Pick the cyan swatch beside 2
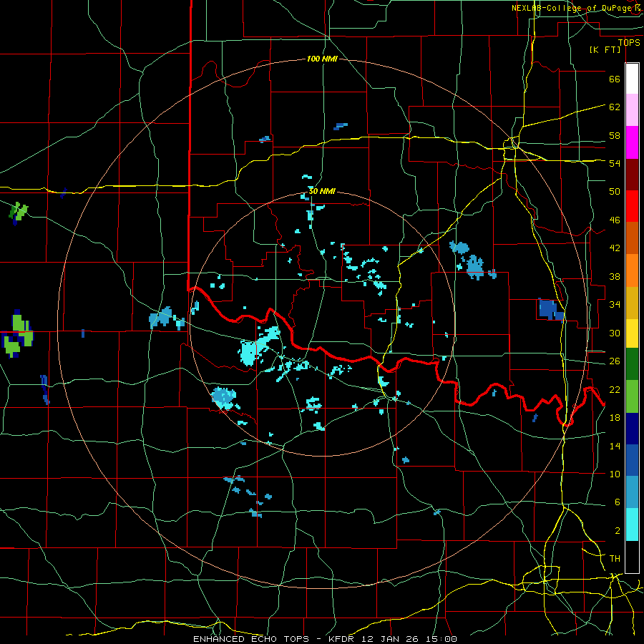This screenshot has width=644, height=644. tap(632, 525)
